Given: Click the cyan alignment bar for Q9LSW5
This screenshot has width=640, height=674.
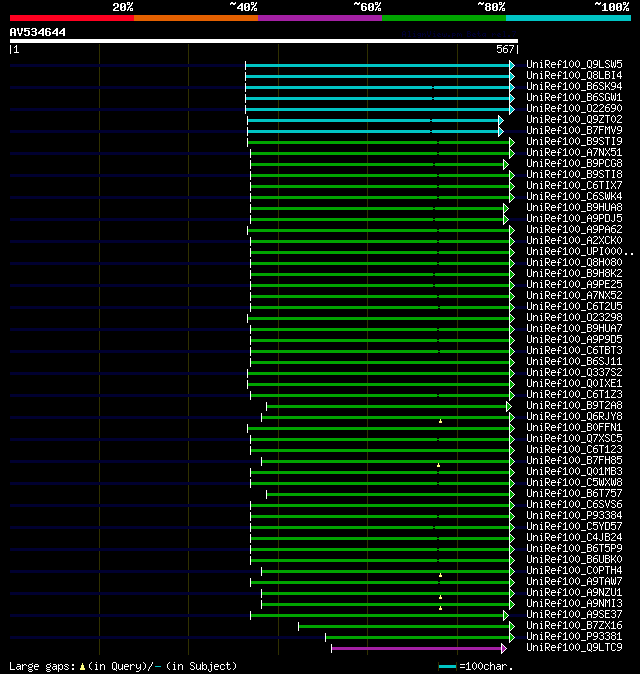Looking at the screenshot, I should coord(377,65).
